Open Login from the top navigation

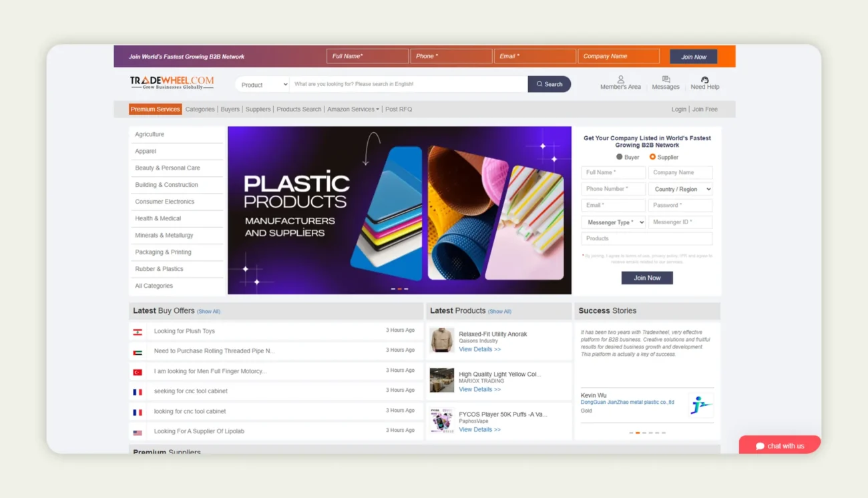coord(679,109)
